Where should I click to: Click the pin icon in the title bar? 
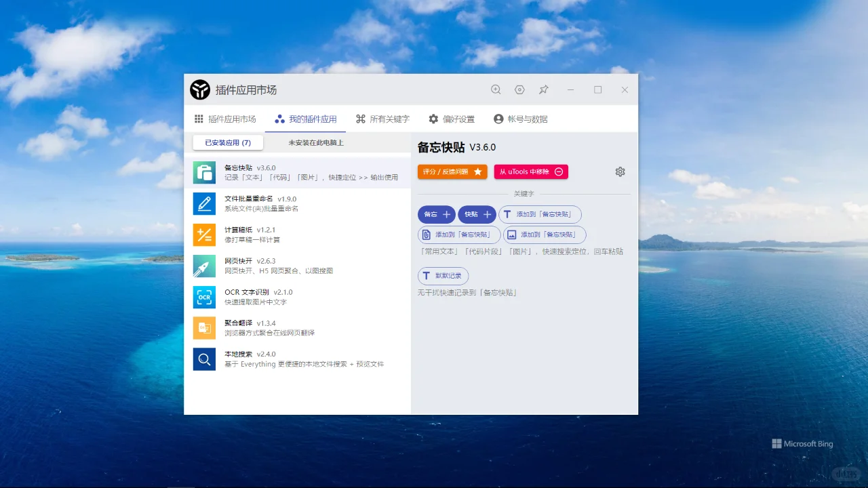(543, 89)
